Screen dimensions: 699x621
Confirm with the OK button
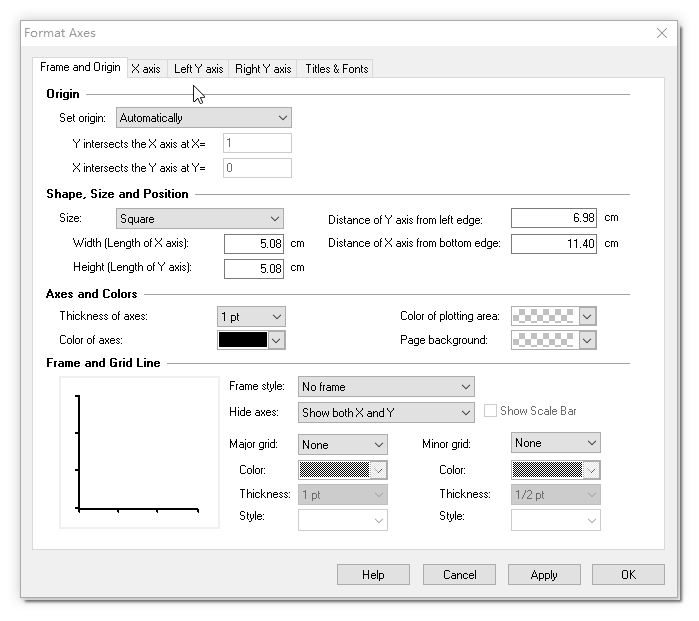(x=628, y=575)
